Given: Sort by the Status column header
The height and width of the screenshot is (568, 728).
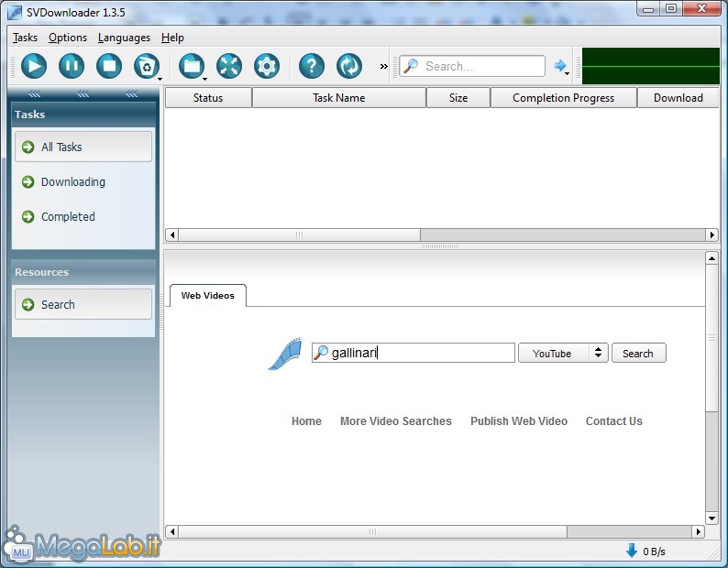Looking at the screenshot, I should tap(208, 98).
